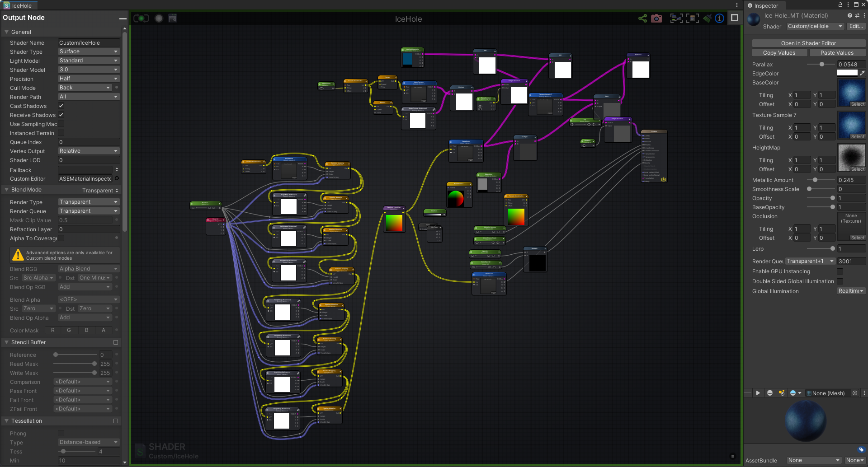The height and width of the screenshot is (467, 868).
Task: Open the Cull Mode Back dropdown
Action: pyautogui.click(x=85, y=88)
